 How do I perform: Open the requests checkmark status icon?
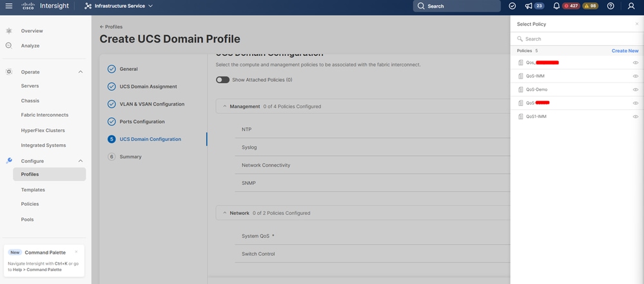click(512, 6)
